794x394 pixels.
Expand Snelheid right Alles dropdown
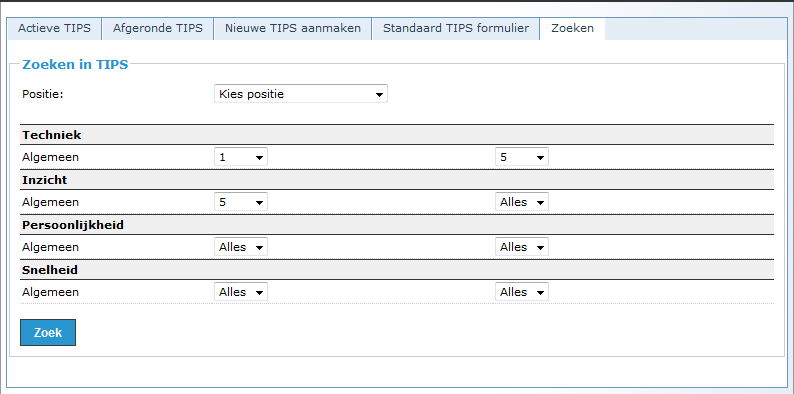coord(522,292)
